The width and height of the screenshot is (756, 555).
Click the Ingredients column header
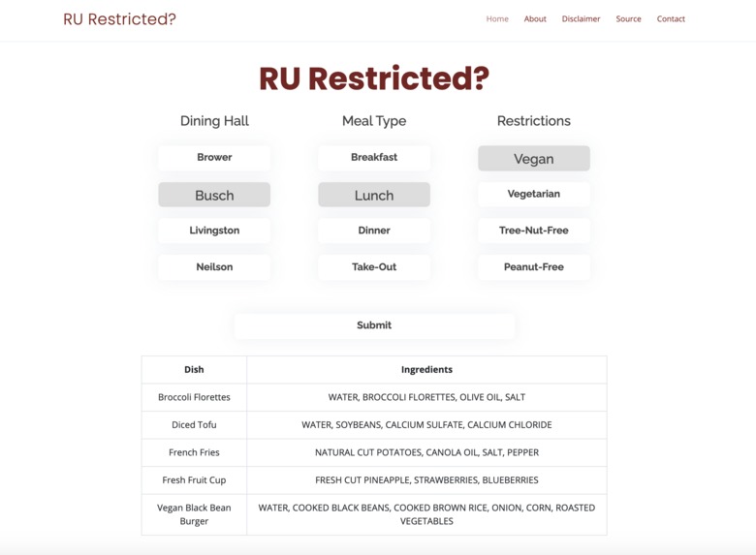(x=426, y=370)
